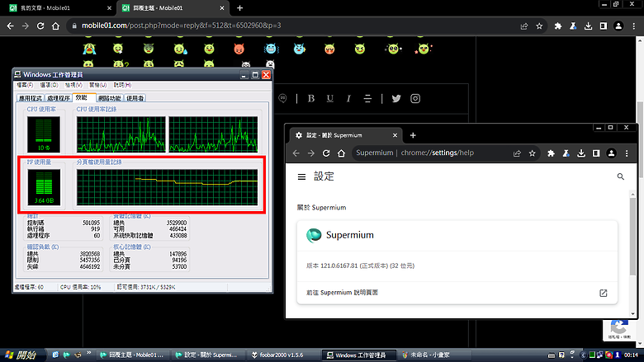Screen dimensions: 644x362
Task: Switch to 應用程式 tab in Task Manager
Action: pos(31,98)
